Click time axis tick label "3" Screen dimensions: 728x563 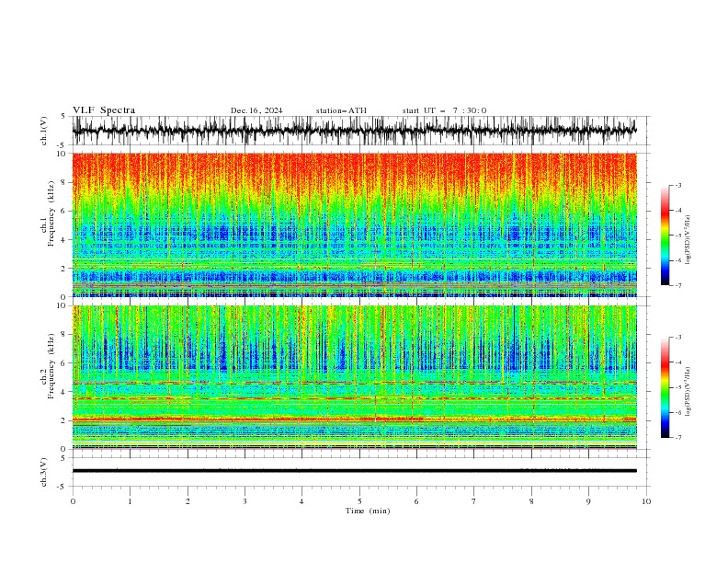point(245,501)
